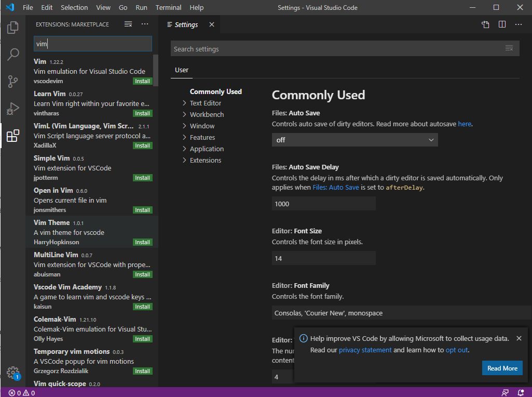
Task: Expand the Application settings category
Action: [x=207, y=149]
